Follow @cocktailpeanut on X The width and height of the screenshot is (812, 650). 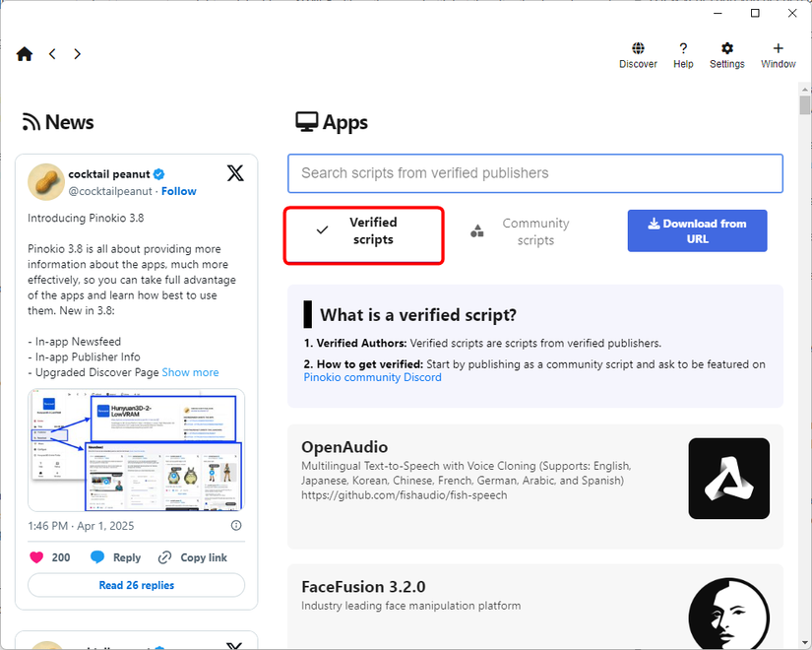click(x=178, y=190)
